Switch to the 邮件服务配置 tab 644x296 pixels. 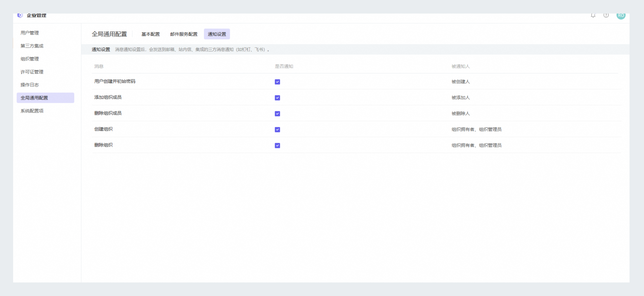[184, 34]
